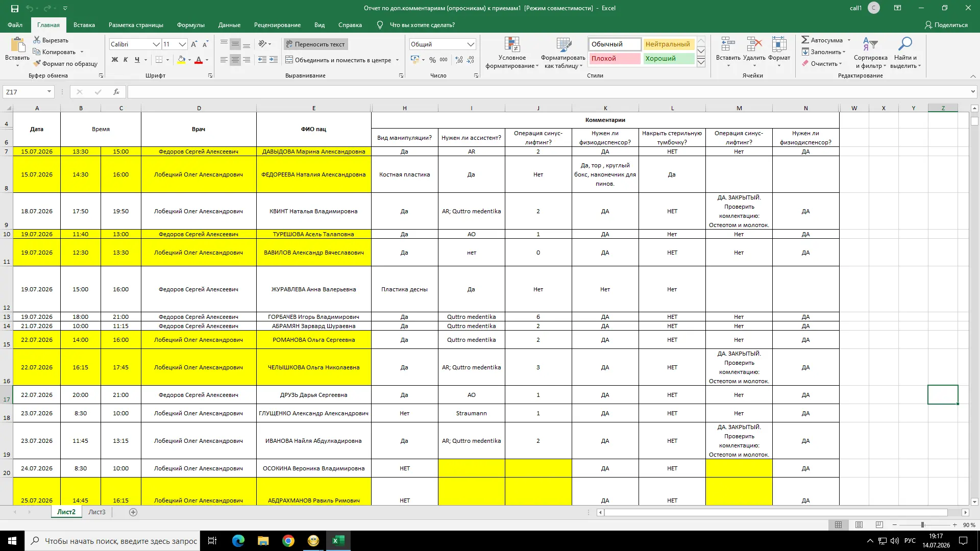
Task: Click the Save icon in the title bar
Action: click(x=15, y=8)
